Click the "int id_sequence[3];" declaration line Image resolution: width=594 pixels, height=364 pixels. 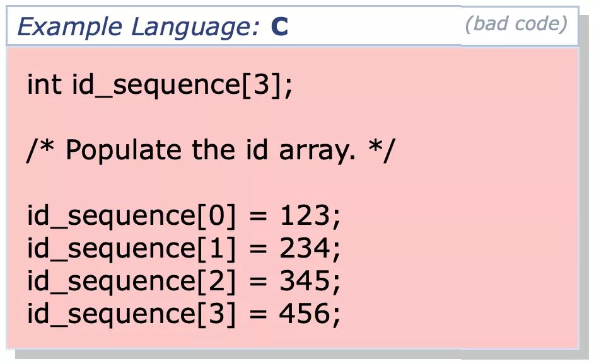pyautogui.click(x=160, y=85)
